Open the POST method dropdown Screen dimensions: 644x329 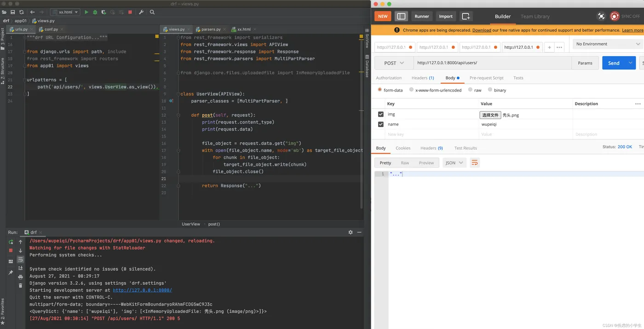pos(394,63)
